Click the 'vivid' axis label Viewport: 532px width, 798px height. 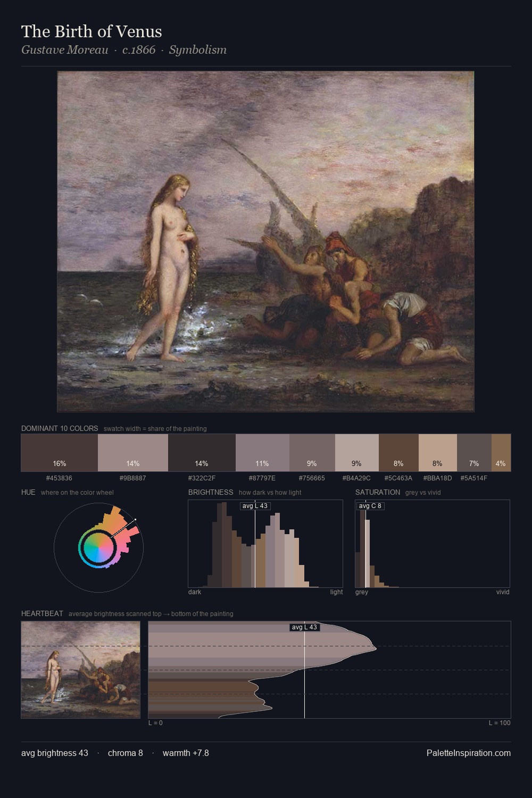tap(503, 592)
